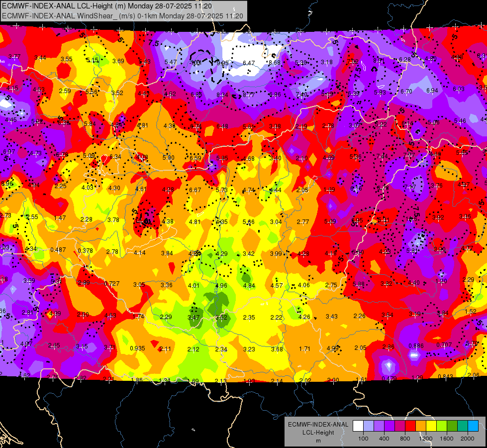
Task: Click the bright blue legend swatch
Action: (x=473, y=426)
